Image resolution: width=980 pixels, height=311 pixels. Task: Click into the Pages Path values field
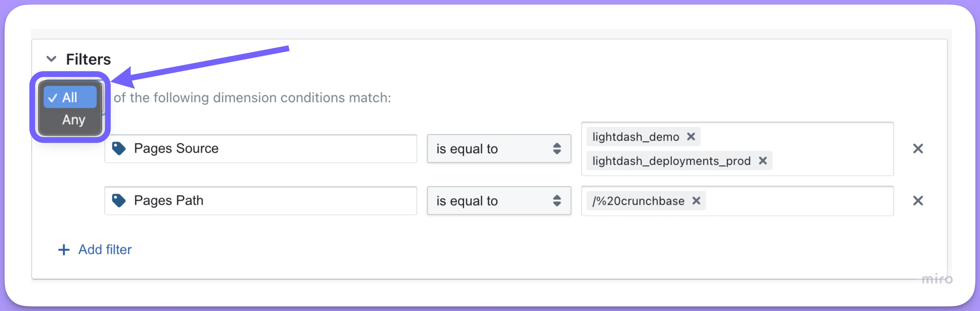(799, 201)
